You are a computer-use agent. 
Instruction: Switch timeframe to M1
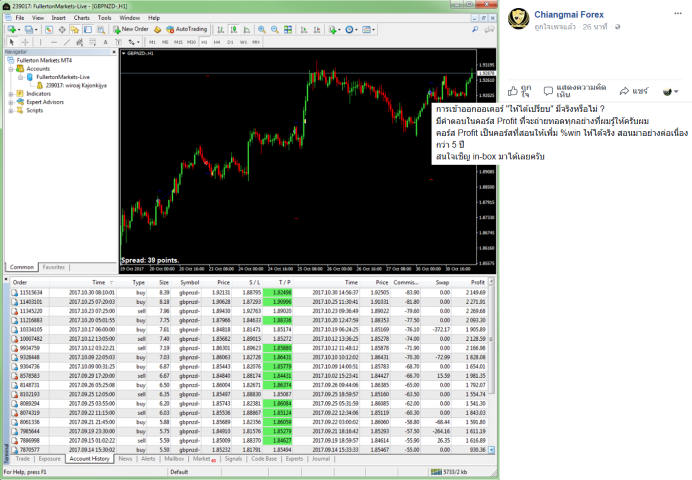(x=152, y=42)
